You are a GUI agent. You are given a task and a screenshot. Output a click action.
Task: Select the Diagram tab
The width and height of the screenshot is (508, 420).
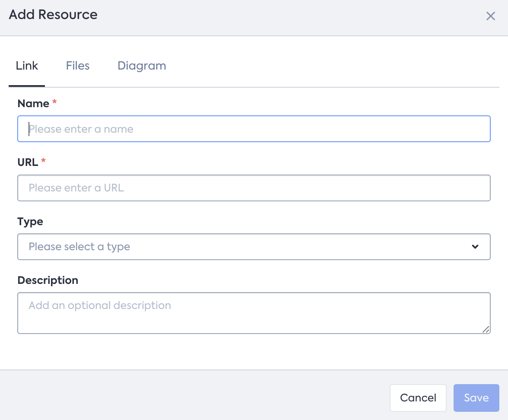tap(142, 66)
